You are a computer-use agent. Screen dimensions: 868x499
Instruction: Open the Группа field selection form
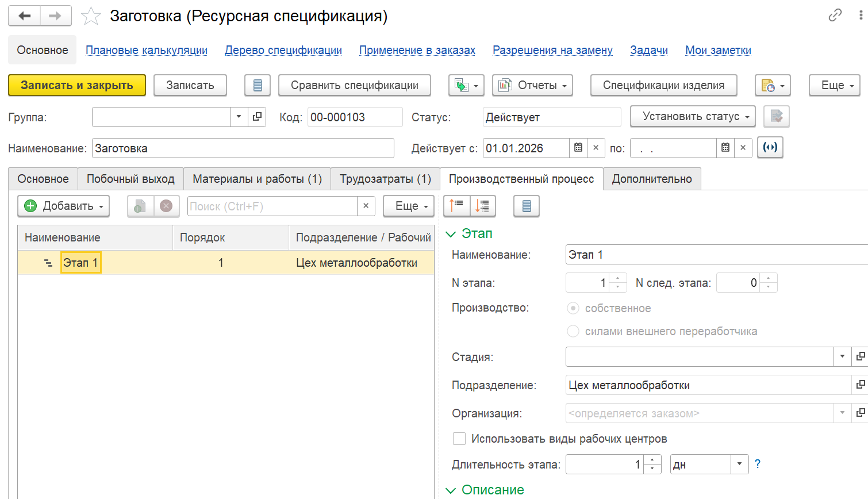point(257,117)
